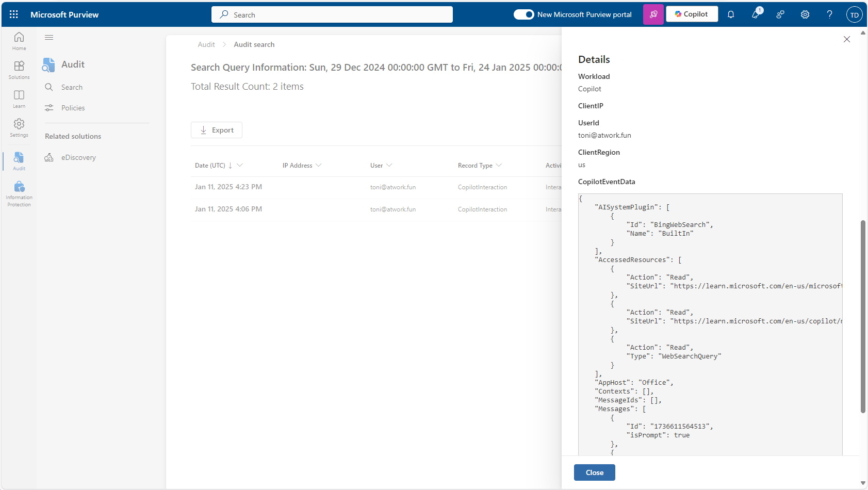
Task: Click the Related solutions heading
Action: pos(73,136)
